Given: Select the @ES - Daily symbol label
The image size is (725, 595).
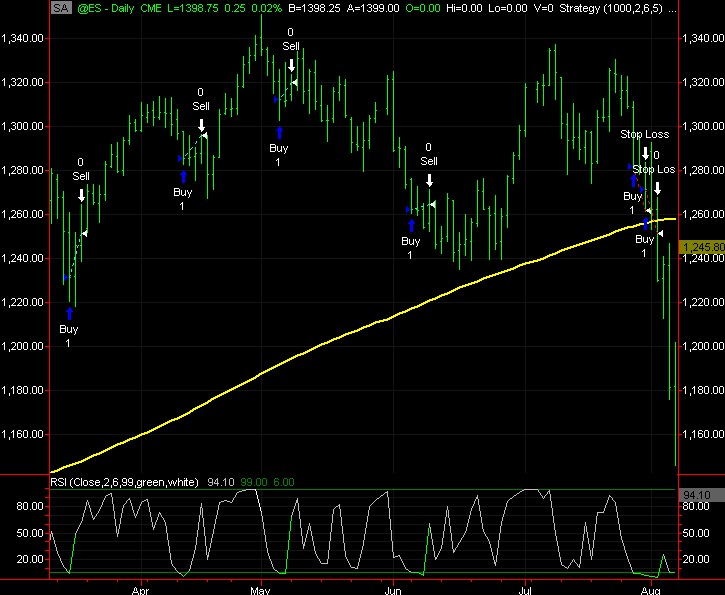Looking at the screenshot, I should point(105,8).
